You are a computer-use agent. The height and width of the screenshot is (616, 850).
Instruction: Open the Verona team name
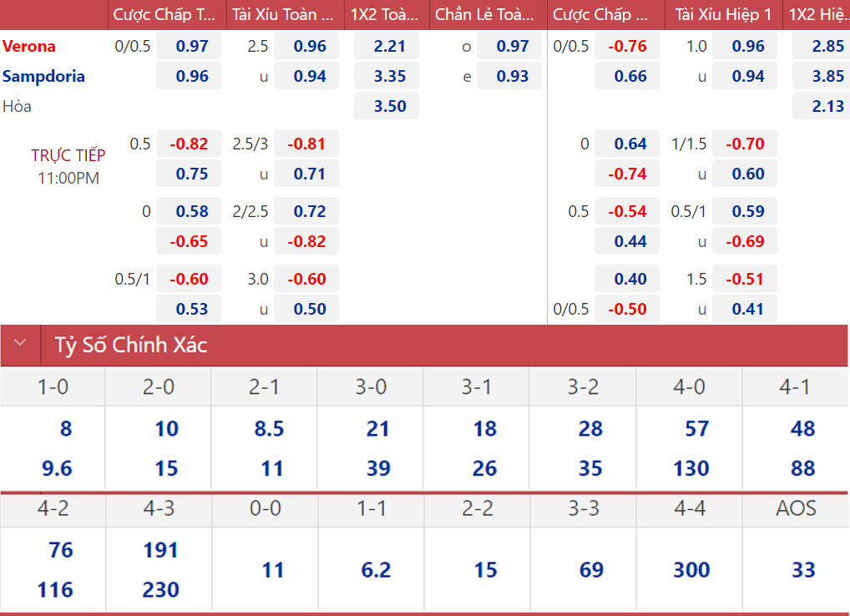tap(29, 47)
